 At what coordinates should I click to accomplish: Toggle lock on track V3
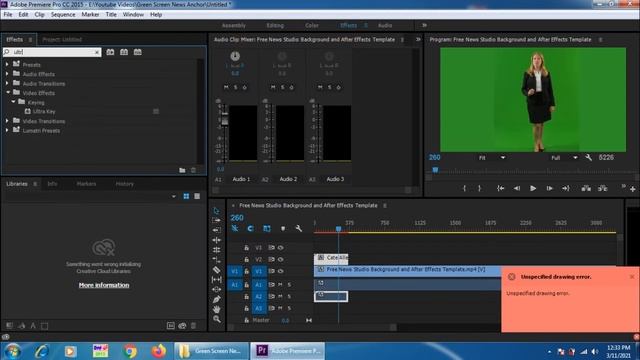click(x=247, y=248)
